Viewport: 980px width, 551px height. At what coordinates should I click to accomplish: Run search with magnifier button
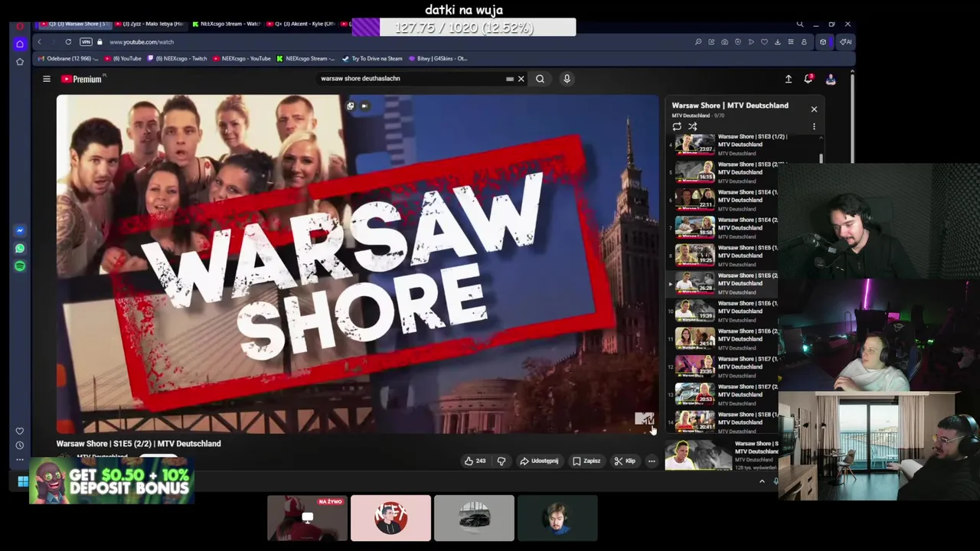point(540,79)
